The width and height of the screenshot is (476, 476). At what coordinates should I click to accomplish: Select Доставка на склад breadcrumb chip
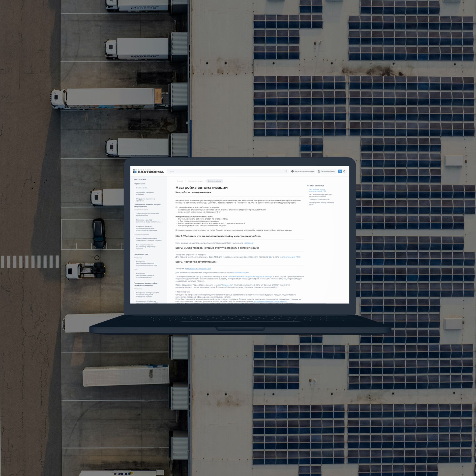point(214,181)
